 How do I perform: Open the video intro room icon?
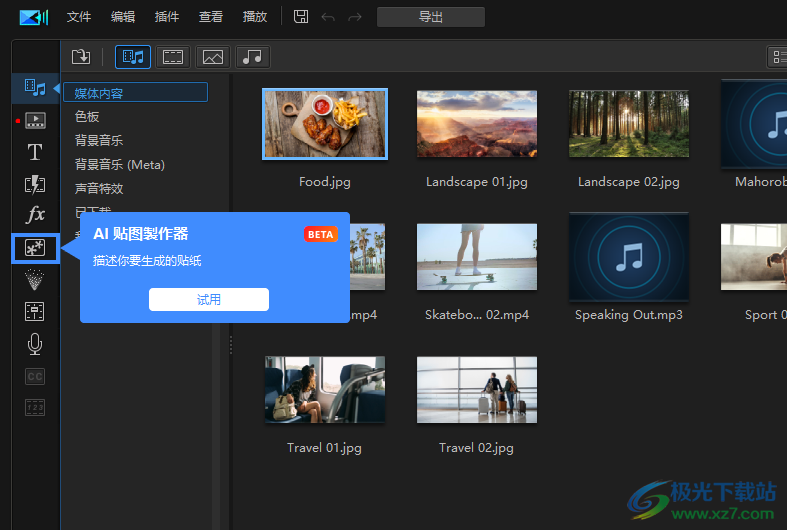[35, 120]
